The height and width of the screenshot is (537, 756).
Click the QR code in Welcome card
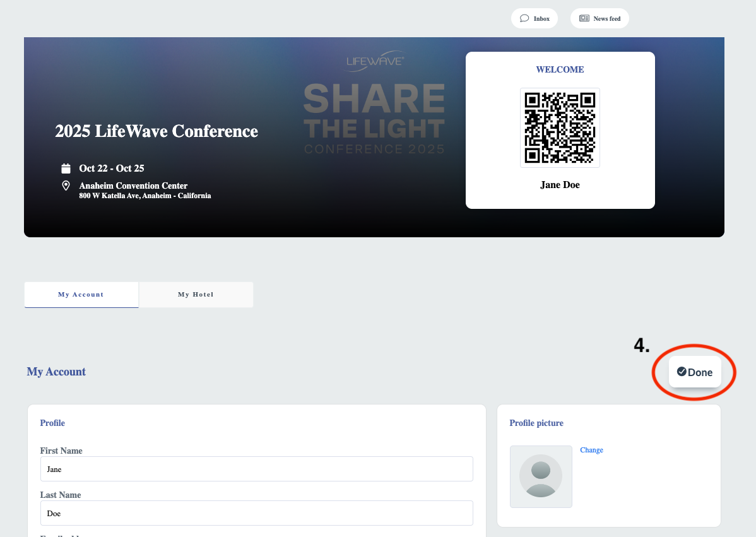coord(560,127)
